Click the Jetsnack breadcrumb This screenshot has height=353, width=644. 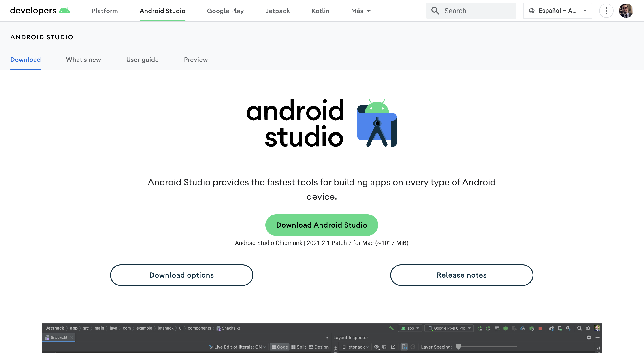tap(55, 328)
